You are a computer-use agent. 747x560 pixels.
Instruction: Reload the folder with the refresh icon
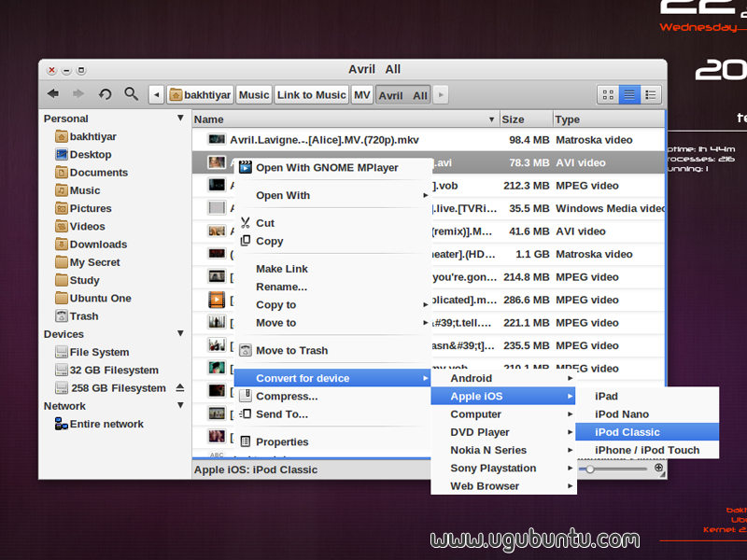point(105,94)
